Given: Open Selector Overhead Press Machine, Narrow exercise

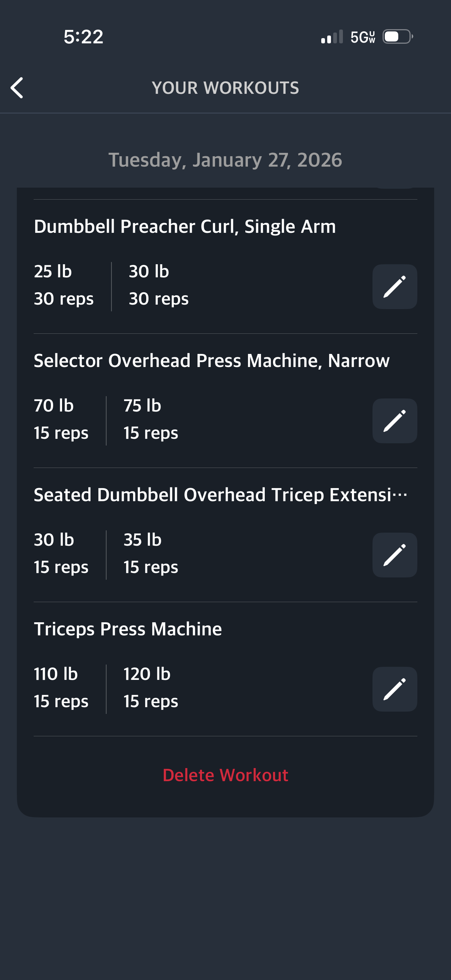Looking at the screenshot, I should 212,361.
